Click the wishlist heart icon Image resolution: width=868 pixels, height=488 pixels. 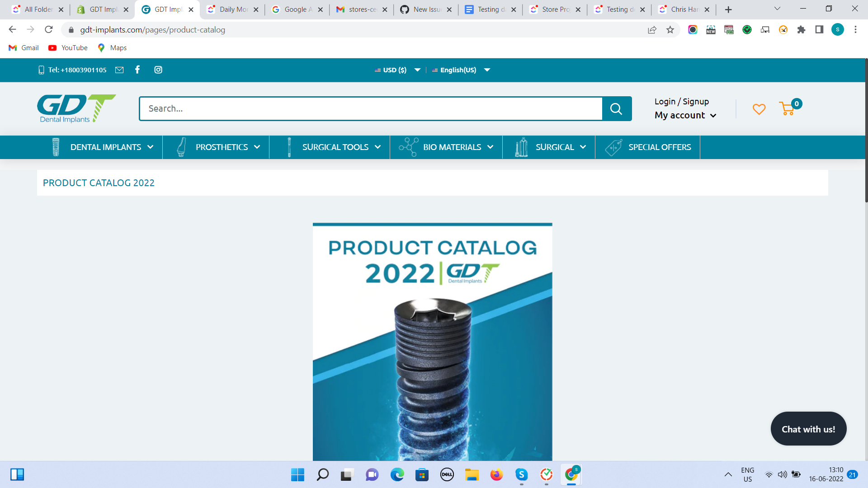[x=759, y=109]
